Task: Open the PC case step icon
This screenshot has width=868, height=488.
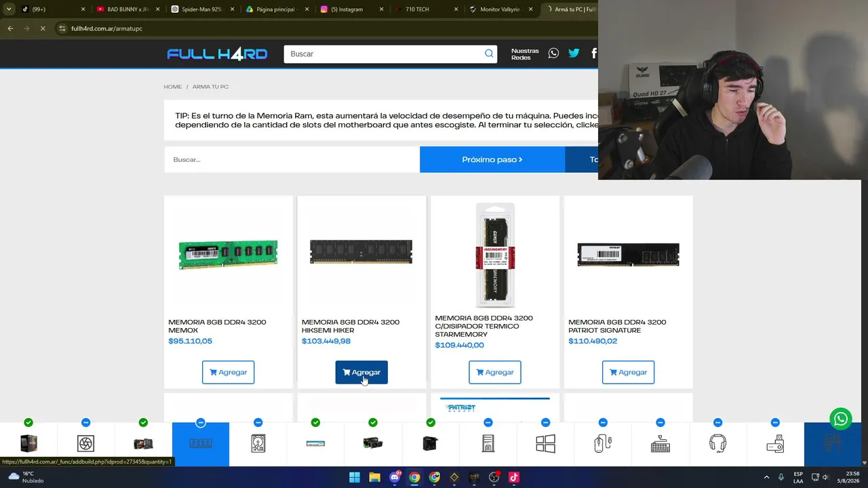Action: (x=488, y=444)
